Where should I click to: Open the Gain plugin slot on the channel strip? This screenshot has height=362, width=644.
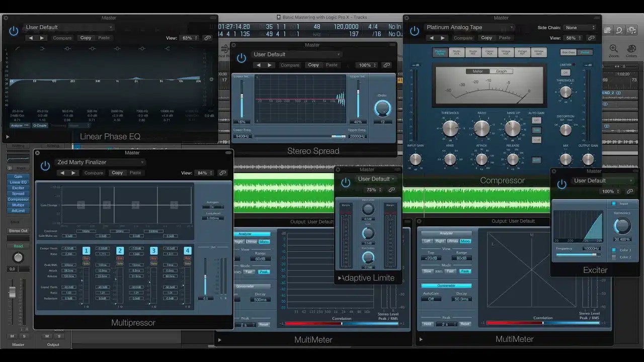[x=18, y=176]
